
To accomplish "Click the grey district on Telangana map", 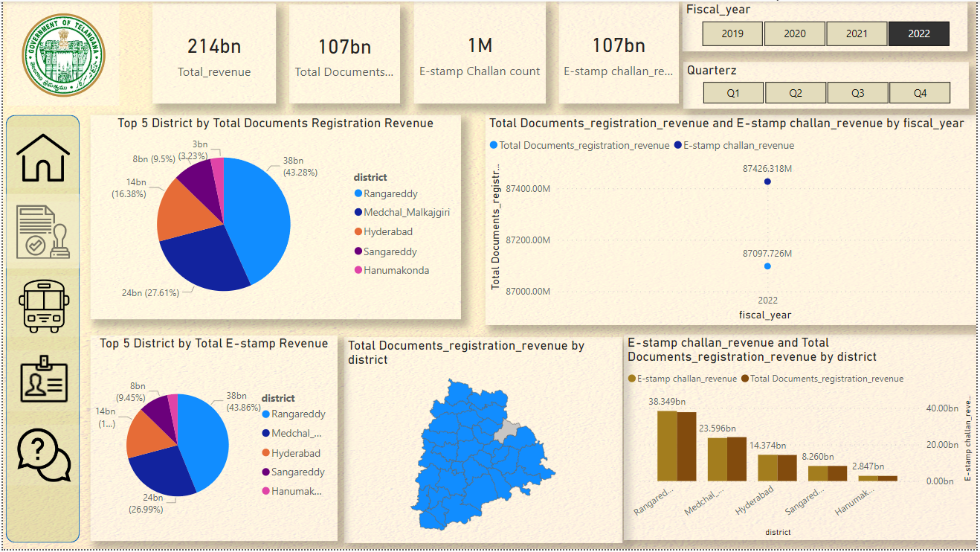I will tap(509, 429).
